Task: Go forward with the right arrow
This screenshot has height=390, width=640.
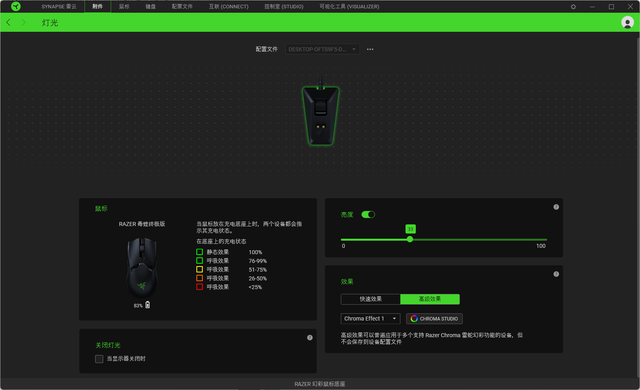Action: point(23,22)
